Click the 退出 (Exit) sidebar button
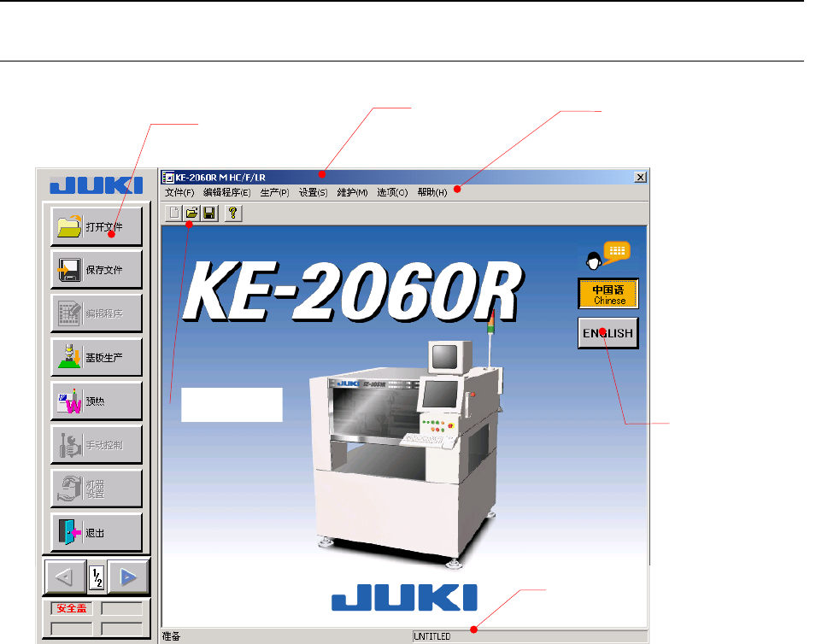This screenshot has width=816, height=644. click(97, 533)
